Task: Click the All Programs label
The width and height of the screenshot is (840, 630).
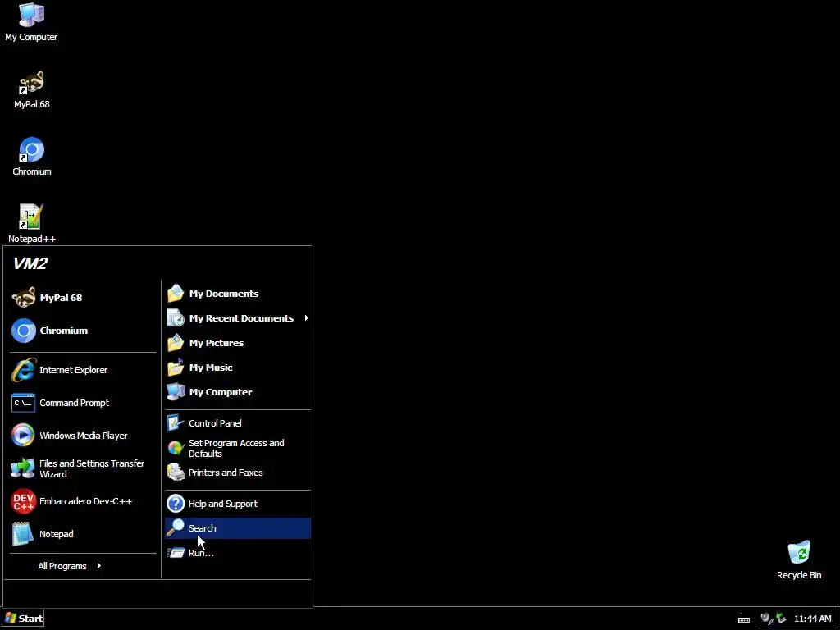Action: tap(62, 566)
